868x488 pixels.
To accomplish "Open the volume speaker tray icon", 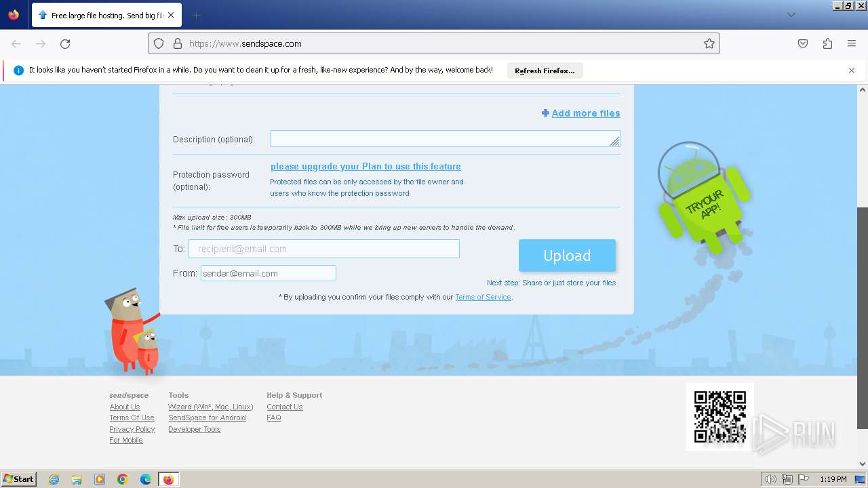I will click(x=771, y=479).
